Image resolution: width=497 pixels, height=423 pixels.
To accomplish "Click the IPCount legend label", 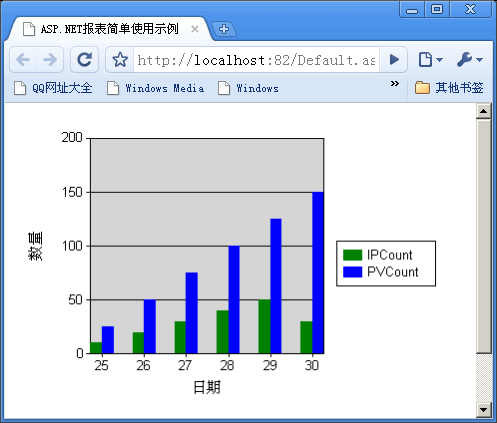I will click(390, 255).
